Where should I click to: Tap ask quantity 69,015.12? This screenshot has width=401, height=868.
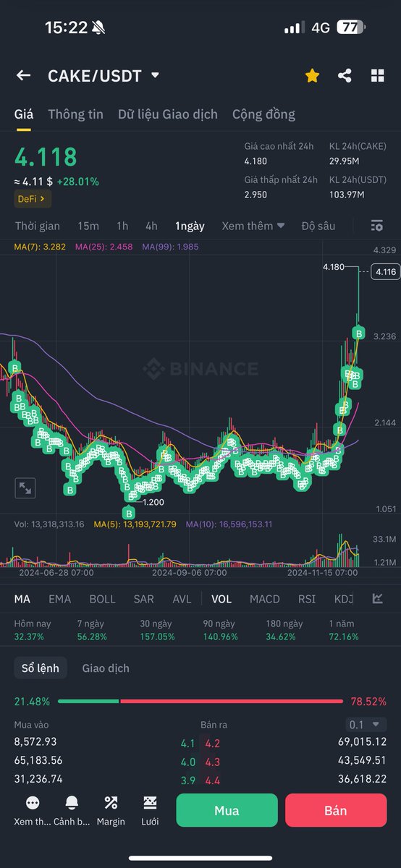[362, 741]
